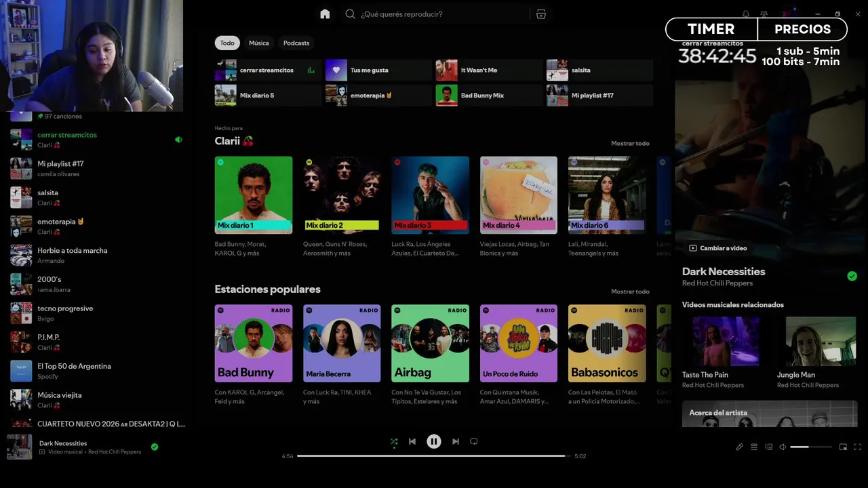The width and height of the screenshot is (868, 488).
Task: Open 'Mi playlist #17' quick-access tile
Action: (x=599, y=96)
